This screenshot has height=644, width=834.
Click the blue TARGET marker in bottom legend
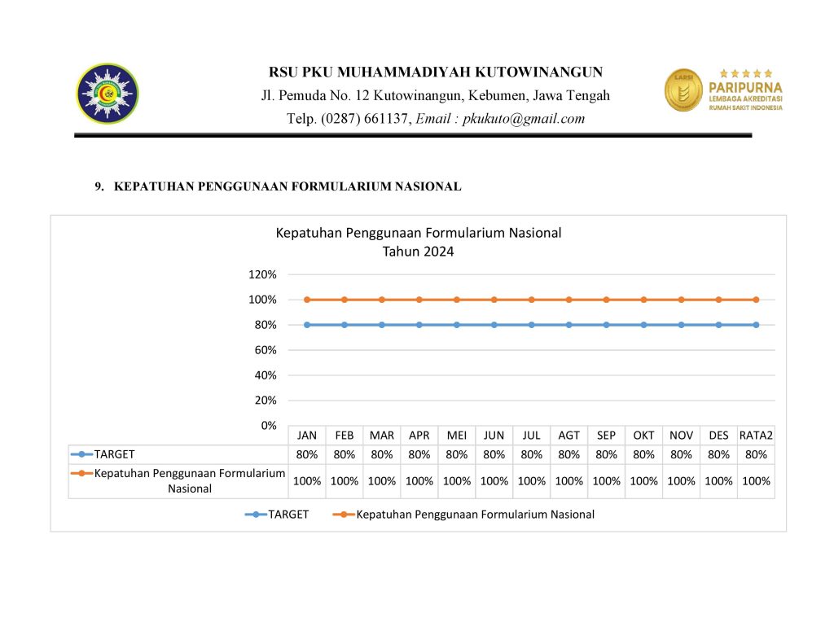tap(257, 515)
